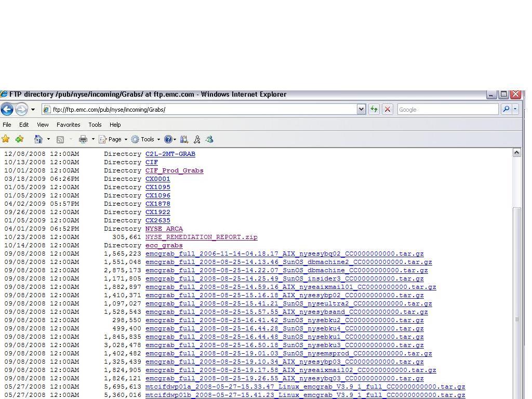Select the size 5,695,613
The image size is (532, 399).
(x=123, y=387)
